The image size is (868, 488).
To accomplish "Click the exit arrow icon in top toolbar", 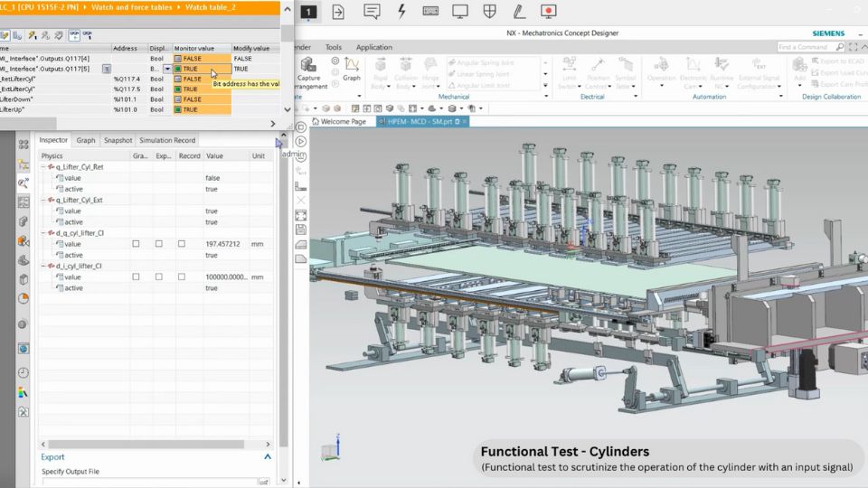I will 337,12.
